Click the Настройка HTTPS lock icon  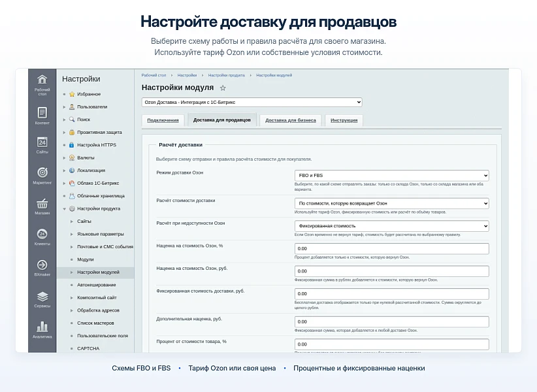[72, 145]
